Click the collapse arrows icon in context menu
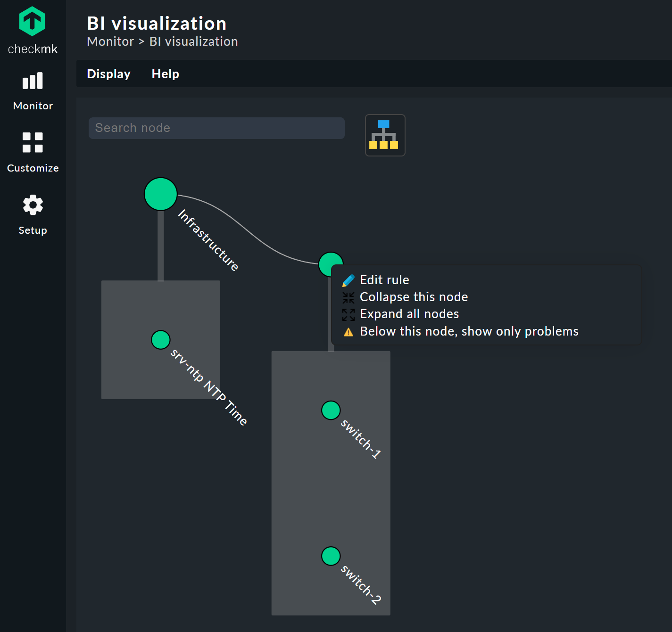 (x=348, y=297)
